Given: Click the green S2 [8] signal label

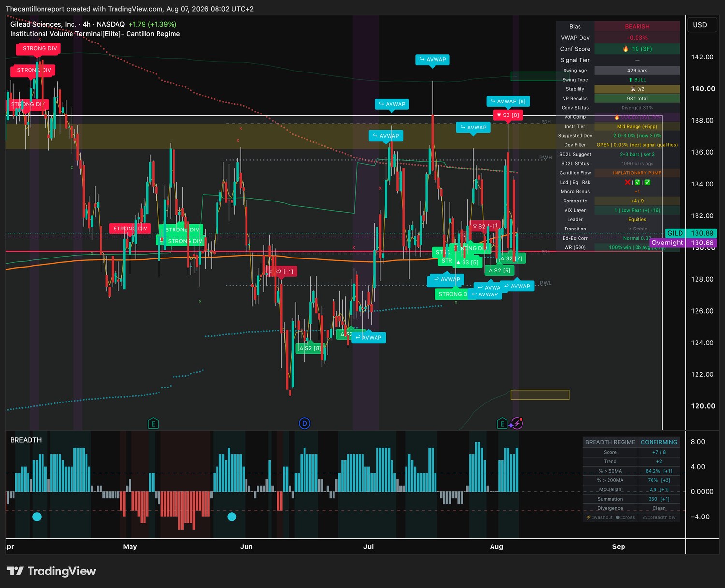Looking at the screenshot, I should click(310, 348).
